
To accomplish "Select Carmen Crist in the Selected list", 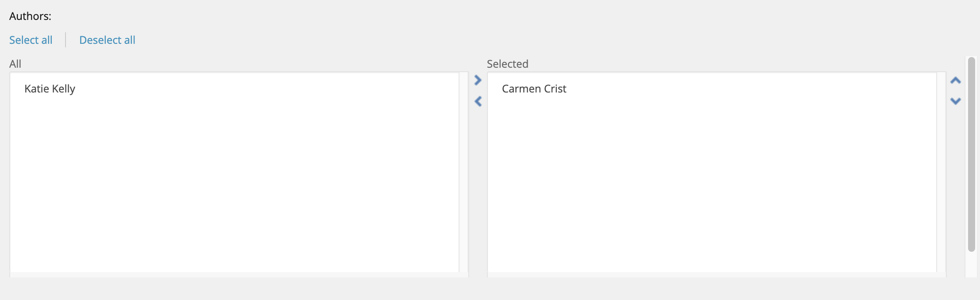I will tap(534, 89).
